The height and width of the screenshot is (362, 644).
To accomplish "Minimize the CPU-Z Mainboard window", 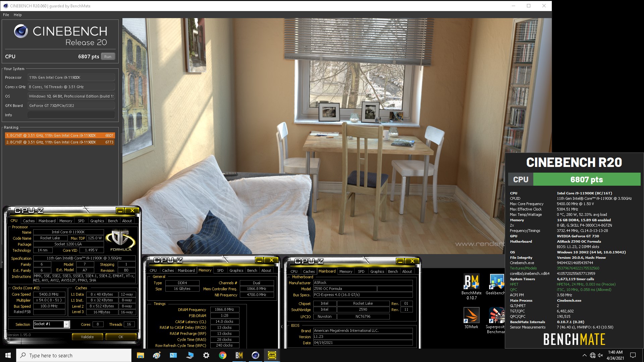I will pyautogui.click(x=400, y=261).
